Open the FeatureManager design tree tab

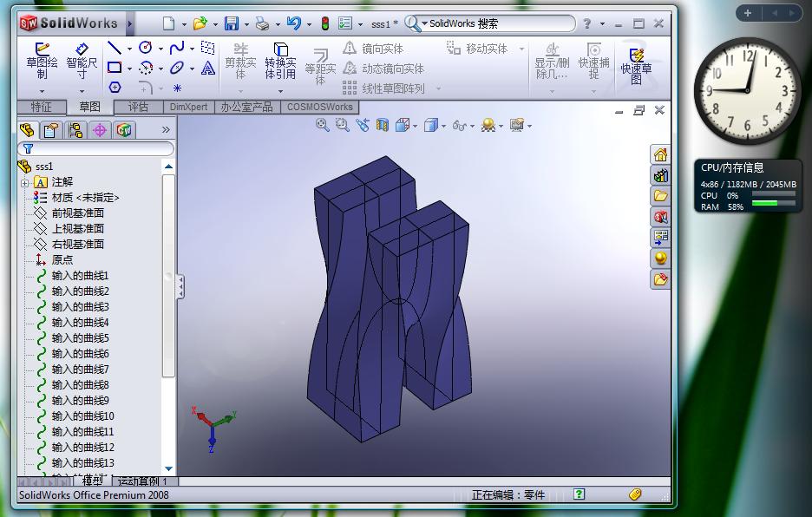pyautogui.click(x=27, y=129)
